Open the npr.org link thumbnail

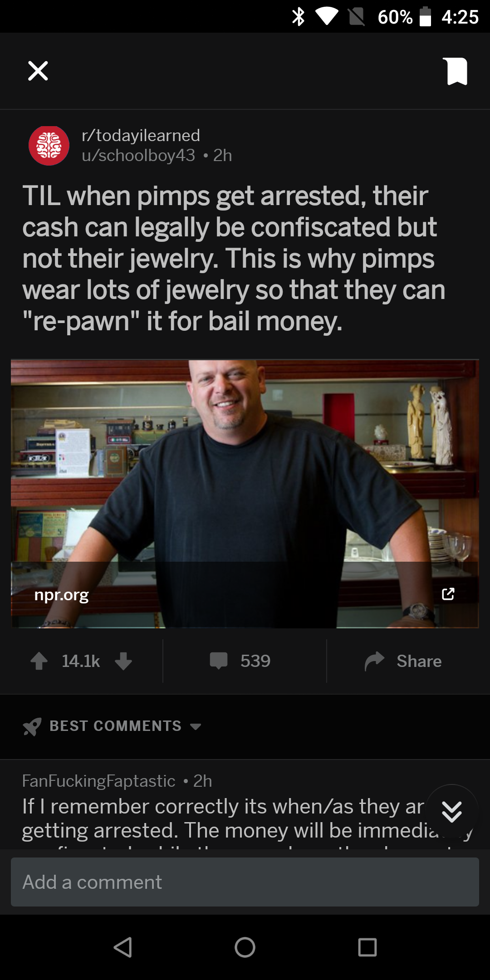[245, 494]
